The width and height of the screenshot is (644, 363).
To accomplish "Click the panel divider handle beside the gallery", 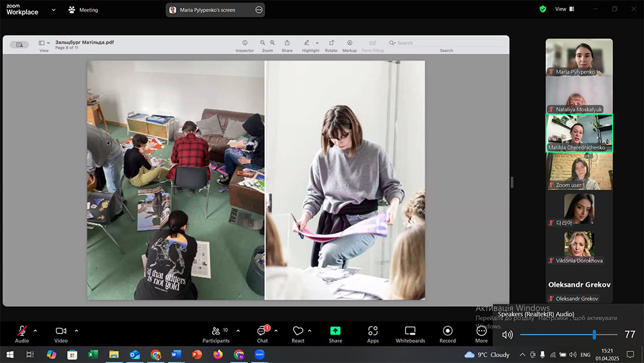I will click(512, 182).
